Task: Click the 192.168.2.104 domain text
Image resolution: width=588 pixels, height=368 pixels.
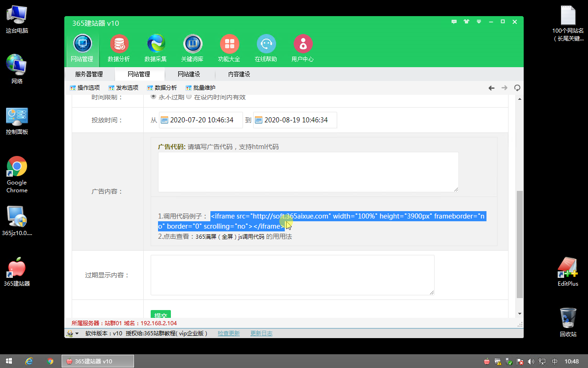Action: pyautogui.click(x=158, y=323)
